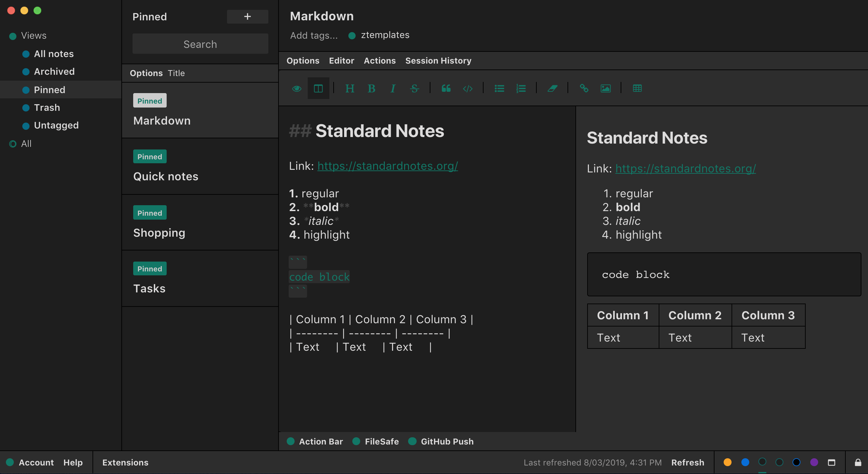The image size is (868, 474).
Task: Click Refresh in status bar
Action: point(687,462)
